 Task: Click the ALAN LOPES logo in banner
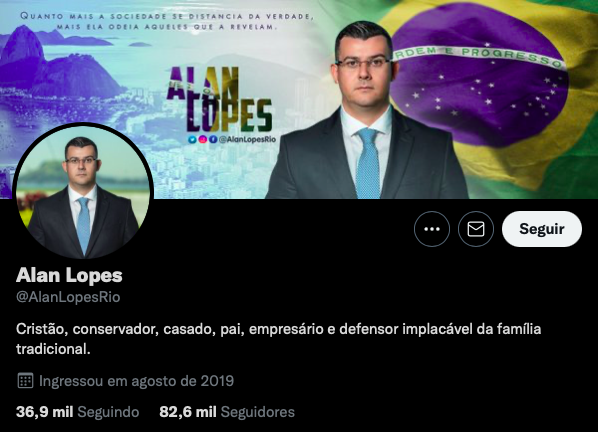219,99
